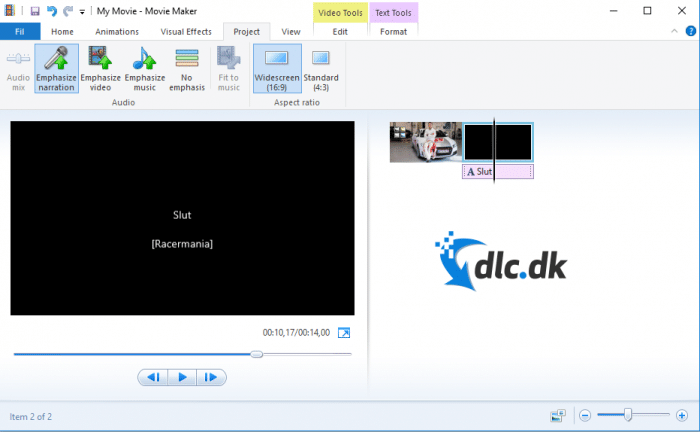Set aspect ratio to Widescreen 16:9
700x432 pixels.
[277, 69]
